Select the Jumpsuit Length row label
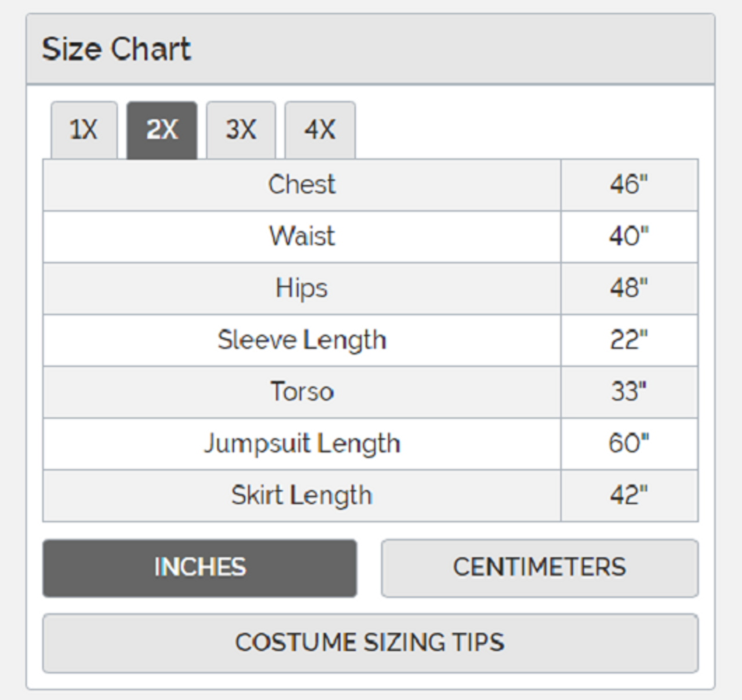The width and height of the screenshot is (742, 700). click(x=301, y=444)
